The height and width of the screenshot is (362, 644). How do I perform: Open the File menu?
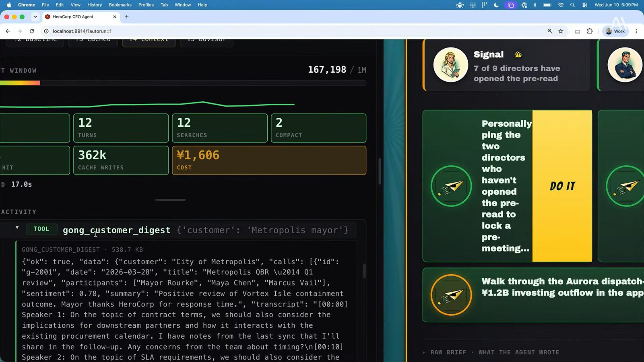pos(45,5)
